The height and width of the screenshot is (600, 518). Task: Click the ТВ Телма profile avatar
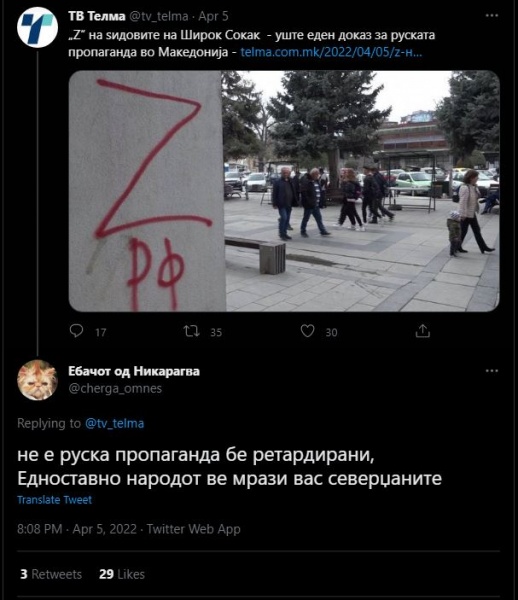tap(37, 27)
